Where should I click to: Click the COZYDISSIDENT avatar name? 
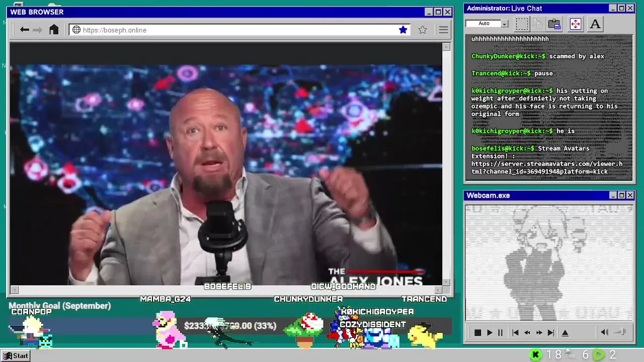(x=373, y=325)
